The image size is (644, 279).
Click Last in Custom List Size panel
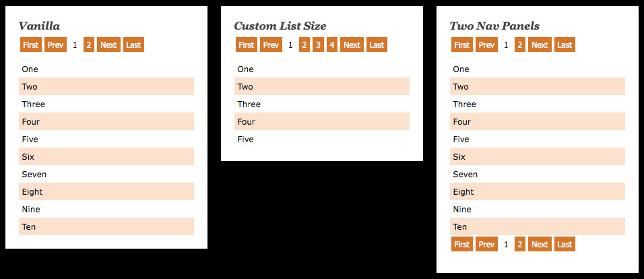point(377,45)
